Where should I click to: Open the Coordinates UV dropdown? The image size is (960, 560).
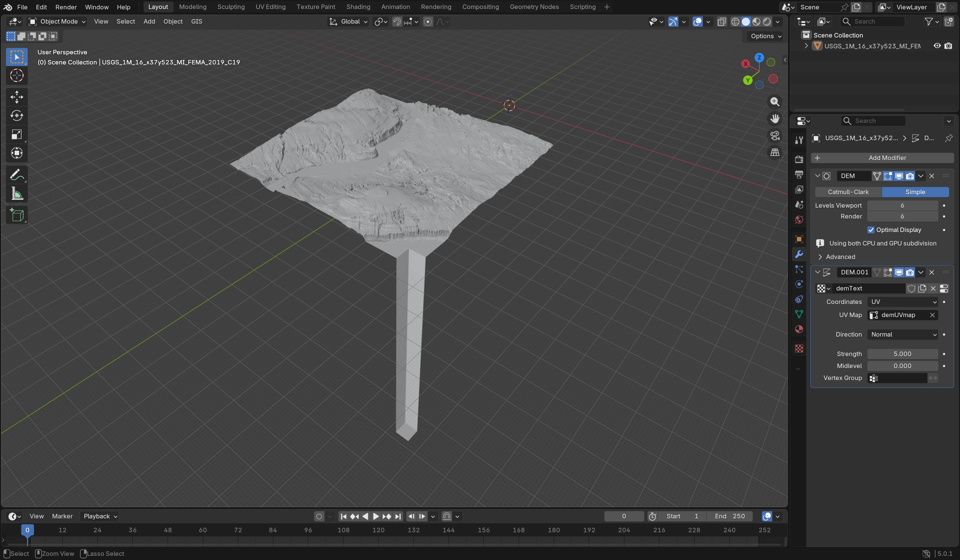(x=903, y=302)
